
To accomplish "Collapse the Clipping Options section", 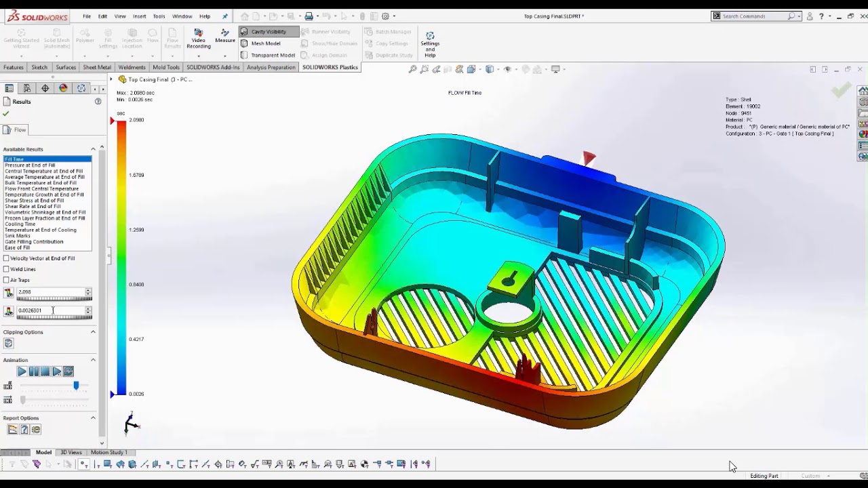I will 93,332.
